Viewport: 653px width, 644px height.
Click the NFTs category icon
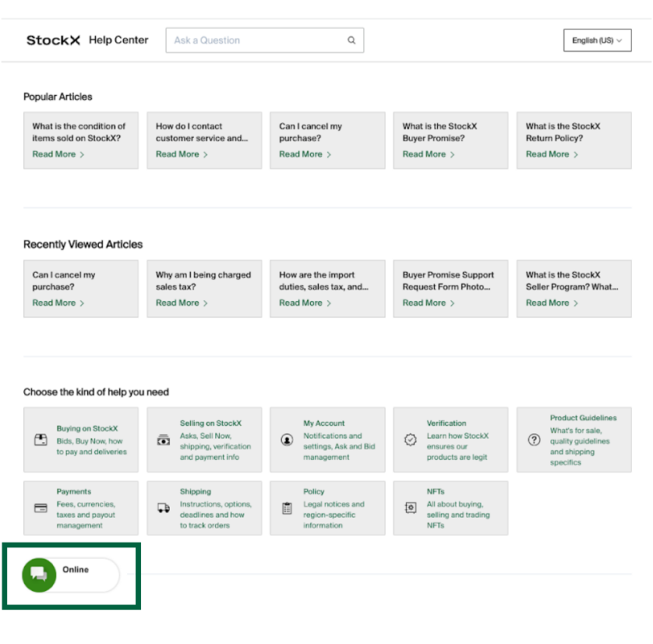(410, 509)
